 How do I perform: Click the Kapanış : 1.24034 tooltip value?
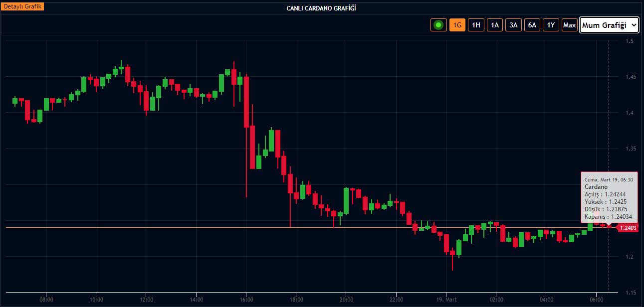click(608, 217)
